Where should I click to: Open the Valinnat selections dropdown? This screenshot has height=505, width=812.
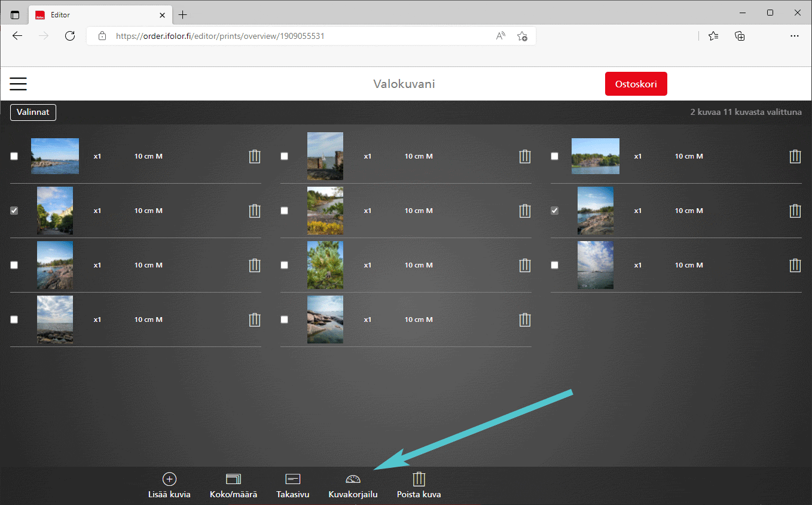click(33, 112)
